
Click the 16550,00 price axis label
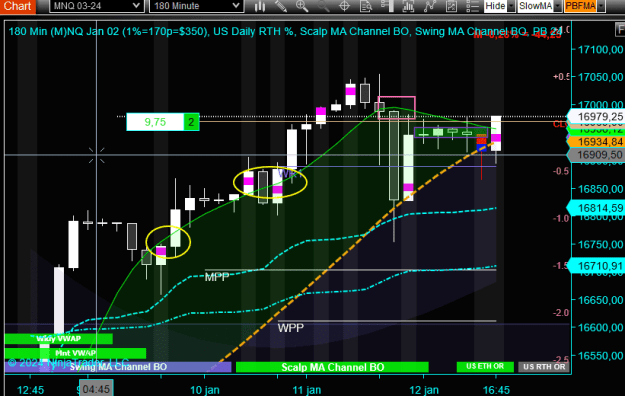(x=600, y=355)
